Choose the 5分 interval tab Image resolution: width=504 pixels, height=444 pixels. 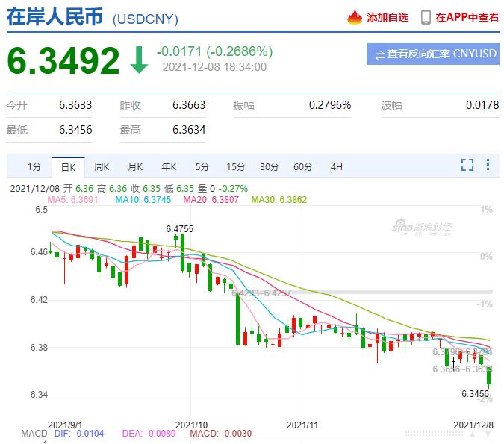(202, 166)
